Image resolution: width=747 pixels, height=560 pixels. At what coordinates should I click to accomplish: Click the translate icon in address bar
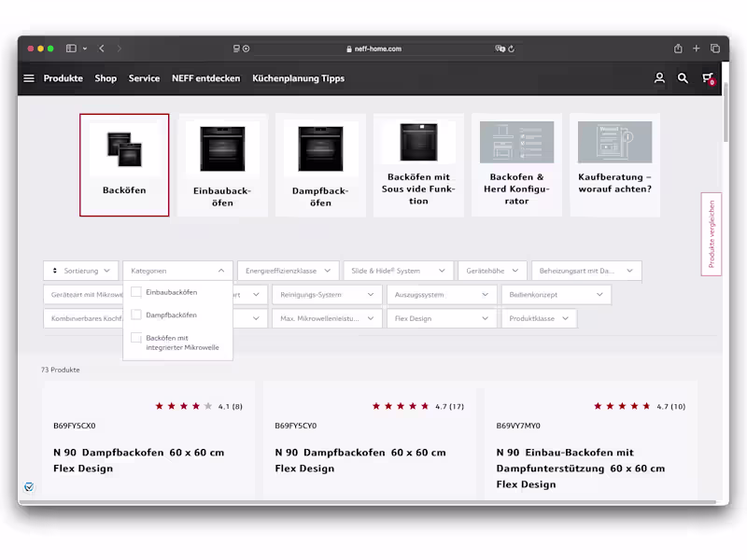(500, 49)
